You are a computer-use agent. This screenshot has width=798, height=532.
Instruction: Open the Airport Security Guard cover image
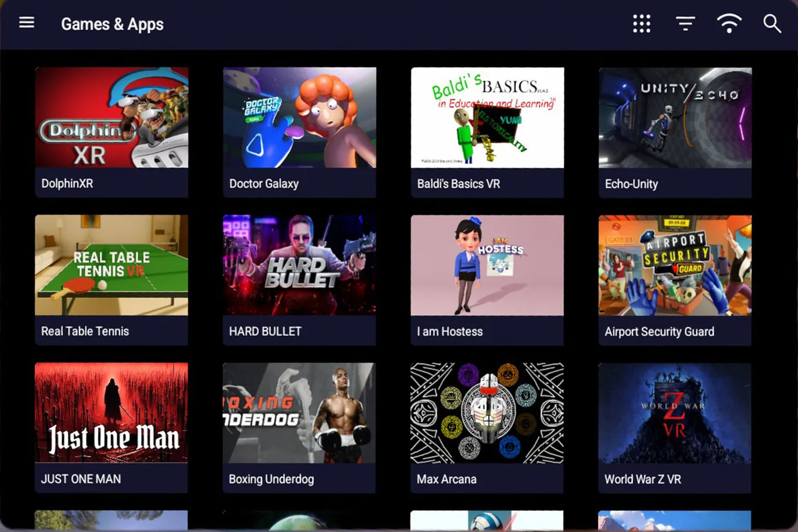click(x=675, y=265)
